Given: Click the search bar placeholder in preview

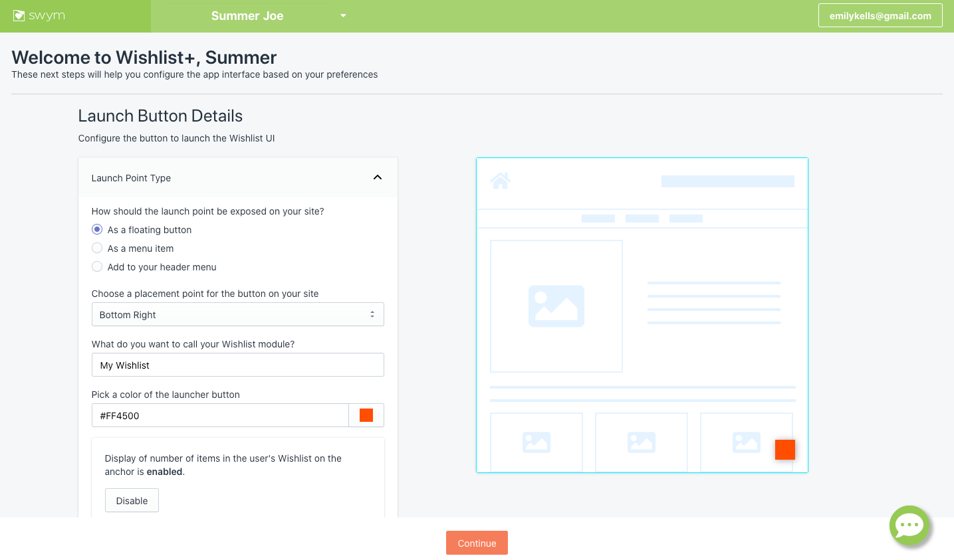Looking at the screenshot, I should (727, 181).
